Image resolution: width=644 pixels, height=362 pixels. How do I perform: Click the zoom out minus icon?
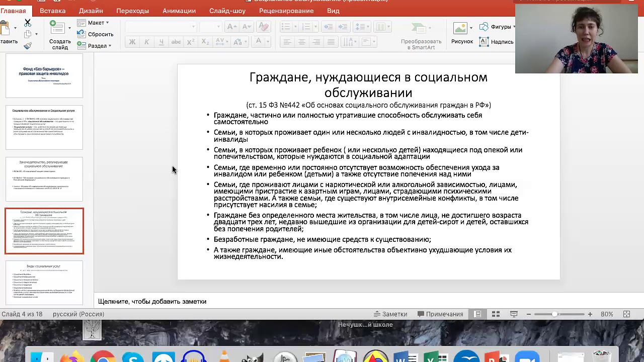click(529, 314)
